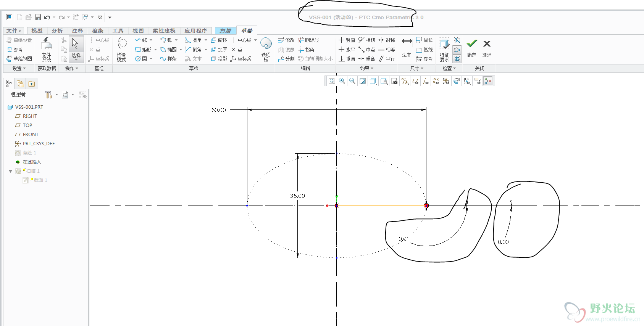Open the View Manager camera icon

[x=394, y=81]
